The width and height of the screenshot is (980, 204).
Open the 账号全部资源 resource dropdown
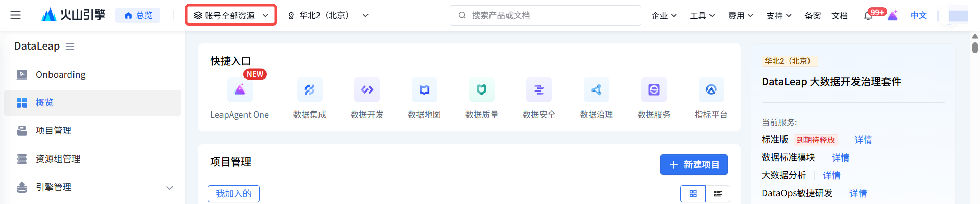[x=231, y=15]
